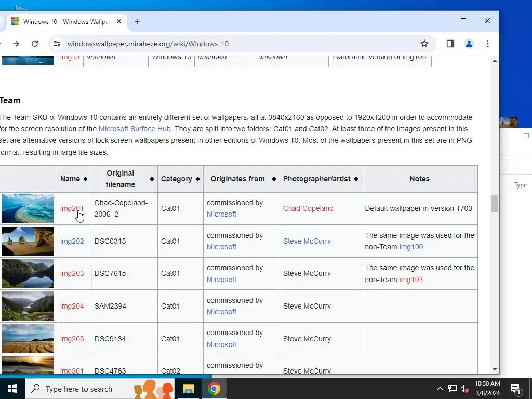
Task: Open the img301 link
Action: point(72,371)
